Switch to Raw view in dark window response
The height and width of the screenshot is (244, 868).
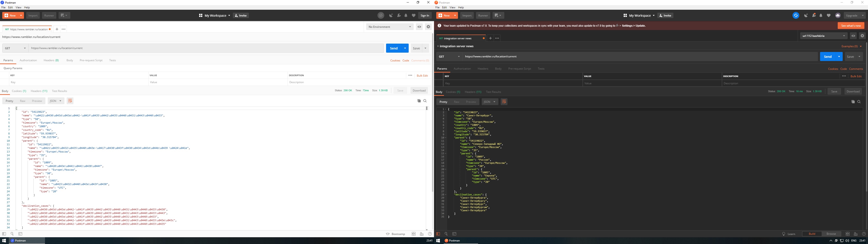pos(457,102)
